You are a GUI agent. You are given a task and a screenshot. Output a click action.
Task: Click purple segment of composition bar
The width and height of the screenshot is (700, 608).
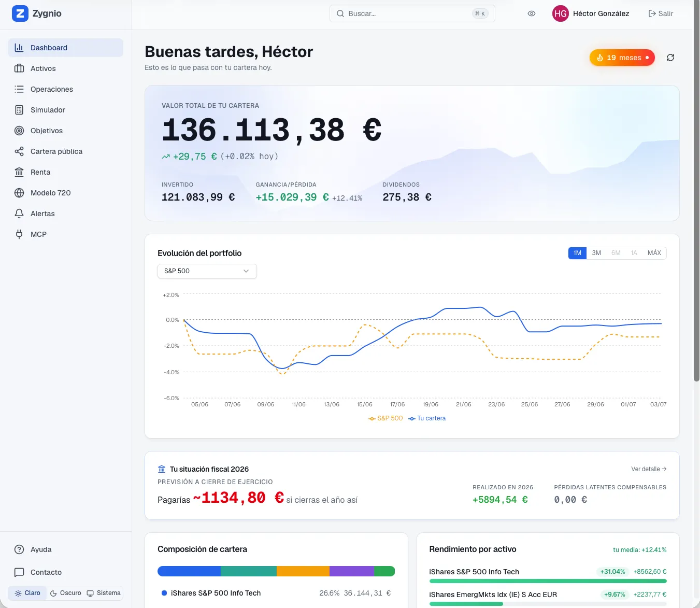click(352, 571)
